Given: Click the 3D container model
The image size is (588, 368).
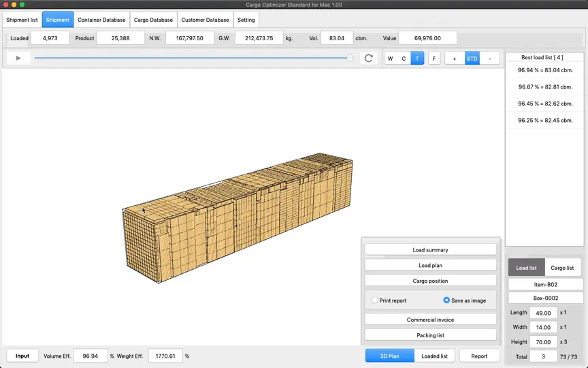Looking at the screenshot, I should coord(238,218).
